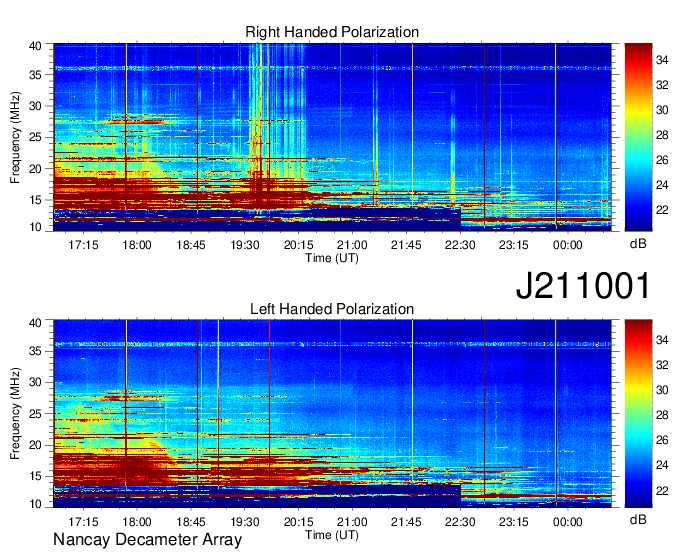Image resolution: width=680 pixels, height=552 pixels.
Task: Click the 21:00 time tick under the Left Handed plot
Action: 352,522
